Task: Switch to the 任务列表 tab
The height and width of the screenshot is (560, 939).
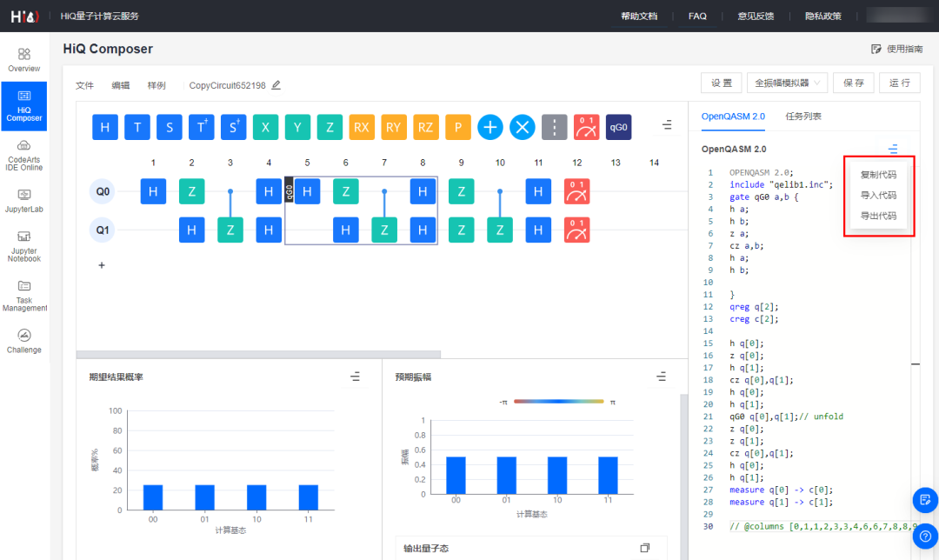Action: (x=803, y=116)
